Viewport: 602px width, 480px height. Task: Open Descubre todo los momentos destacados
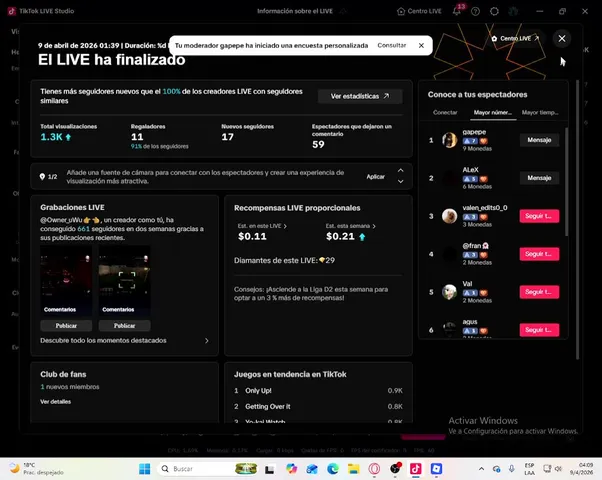pyautogui.click(x=124, y=341)
